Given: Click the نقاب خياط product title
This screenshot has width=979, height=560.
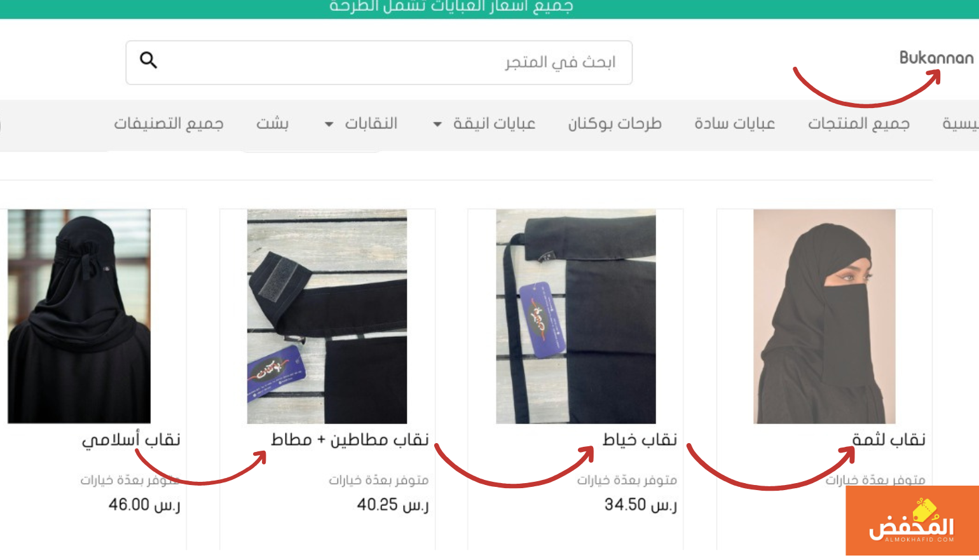Looking at the screenshot, I should (x=640, y=439).
